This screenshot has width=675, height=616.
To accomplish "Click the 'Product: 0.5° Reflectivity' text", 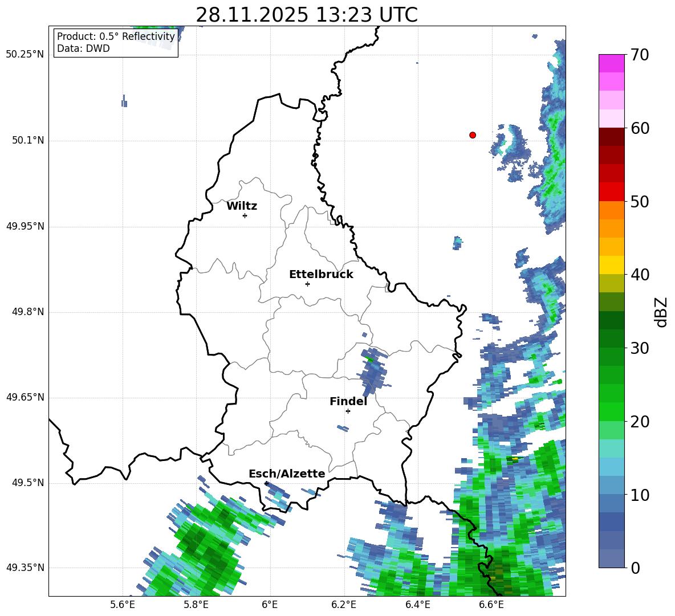I will 116,36.
